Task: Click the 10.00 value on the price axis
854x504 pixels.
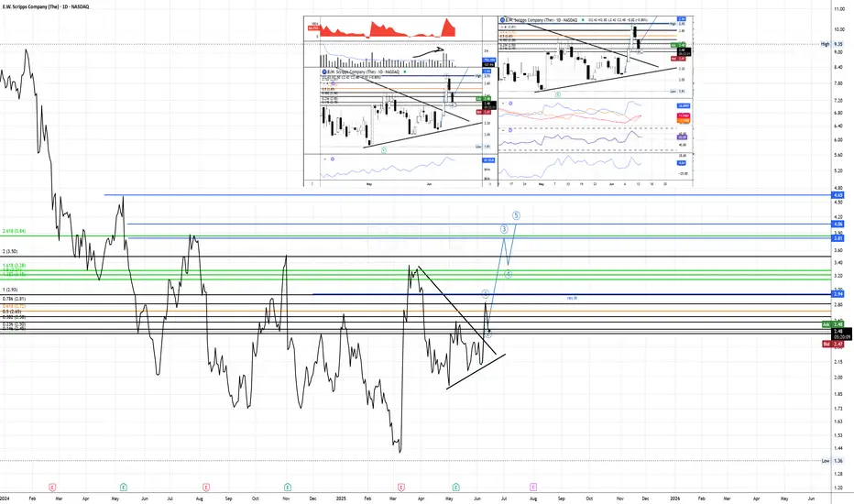Action: point(839,29)
